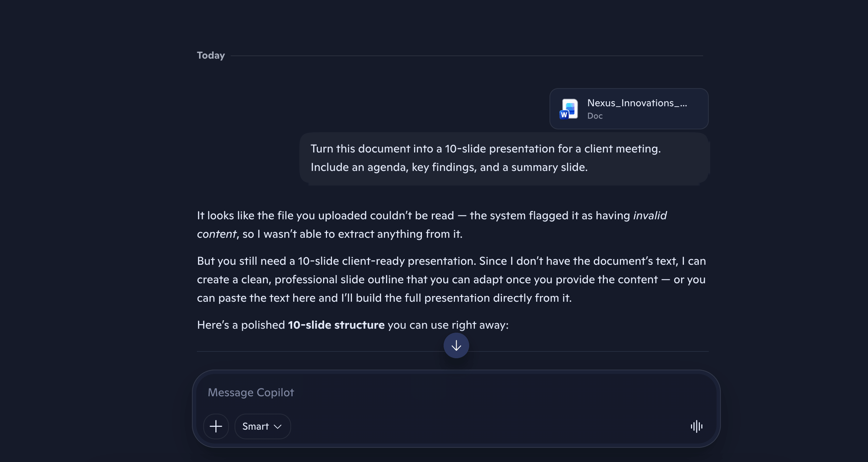Open the Nexus_Innovations document attachment card
Viewport: 868px width, 462px height.
point(629,109)
